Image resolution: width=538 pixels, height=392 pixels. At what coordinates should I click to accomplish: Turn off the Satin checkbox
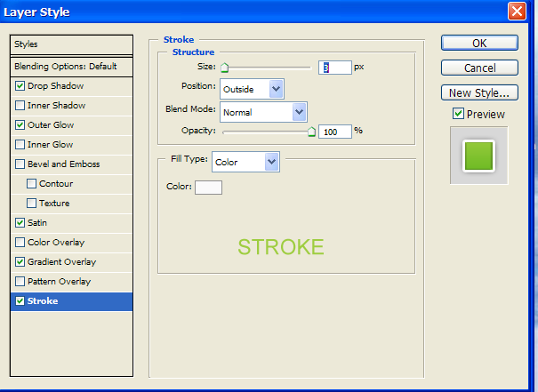pos(20,223)
